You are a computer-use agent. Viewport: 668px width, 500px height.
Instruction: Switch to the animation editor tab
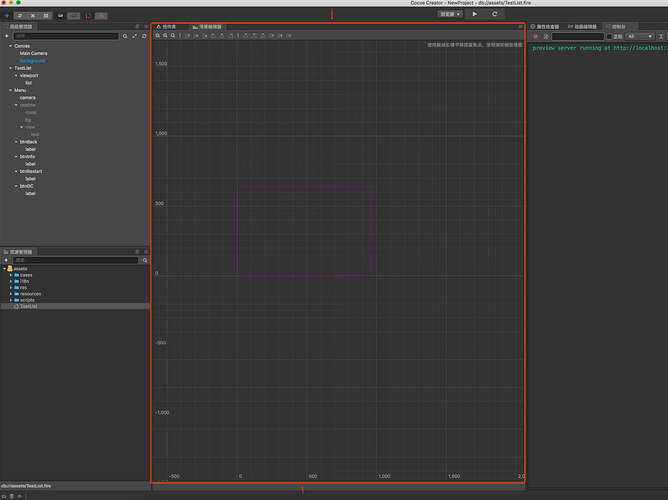coord(584,26)
